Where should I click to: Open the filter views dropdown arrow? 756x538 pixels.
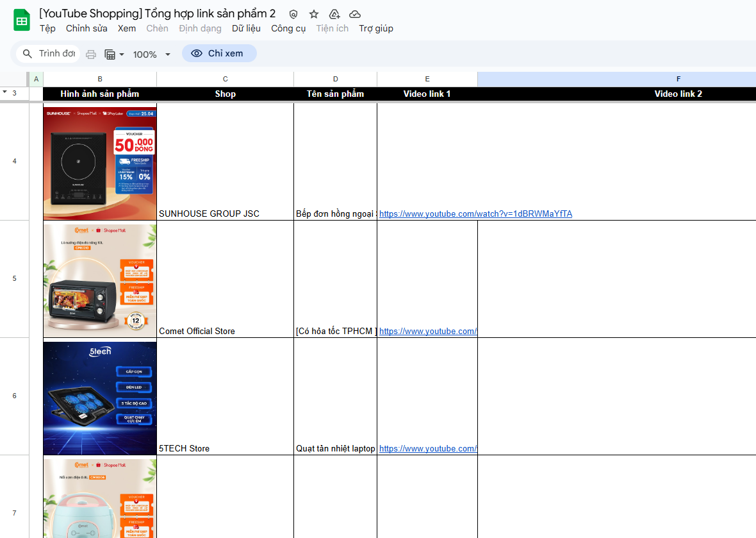click(x=122, y=55)
